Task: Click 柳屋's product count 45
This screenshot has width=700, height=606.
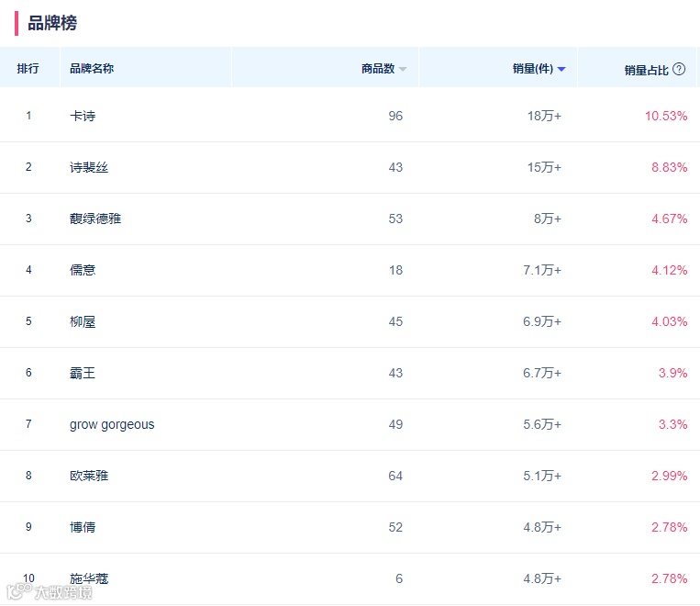Action: [x=395, y=321]
